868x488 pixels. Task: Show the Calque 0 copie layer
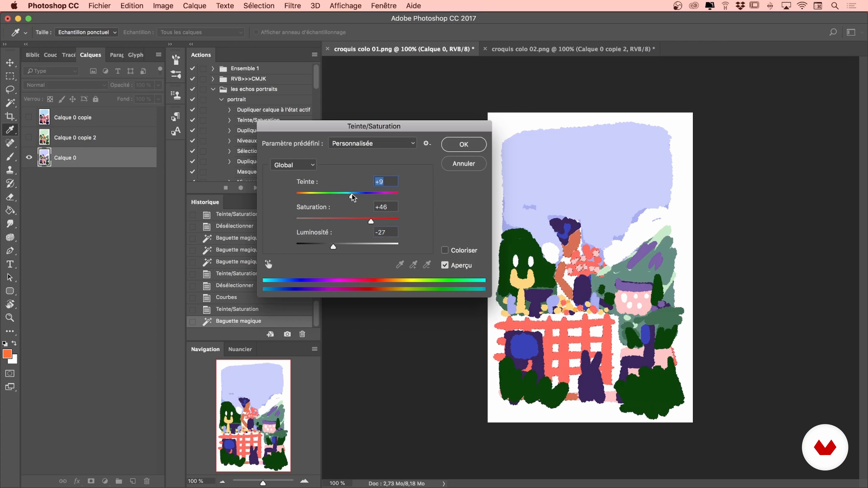tap(29, 117)
